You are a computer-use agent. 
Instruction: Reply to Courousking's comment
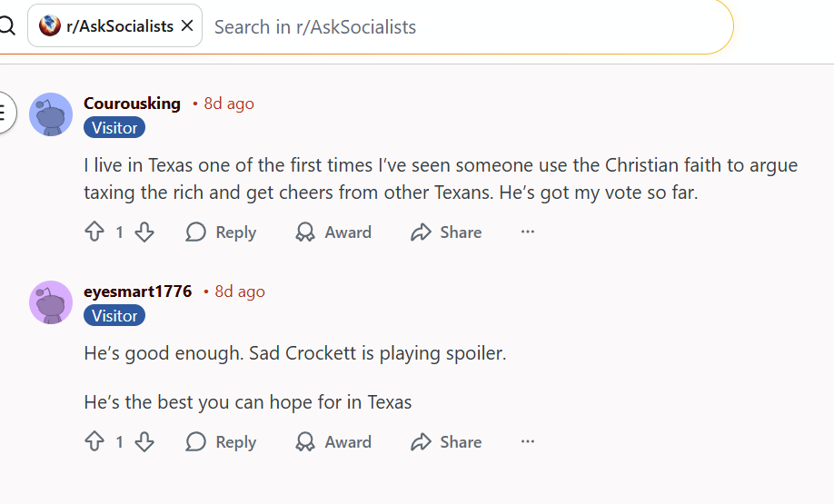pos(221,232)
